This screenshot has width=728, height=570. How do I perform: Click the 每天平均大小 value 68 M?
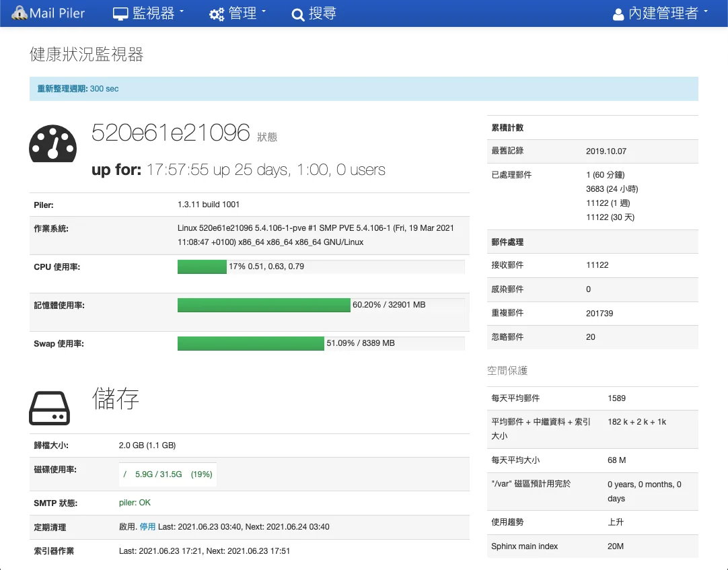pyautogui.click(x=616, y=460)
